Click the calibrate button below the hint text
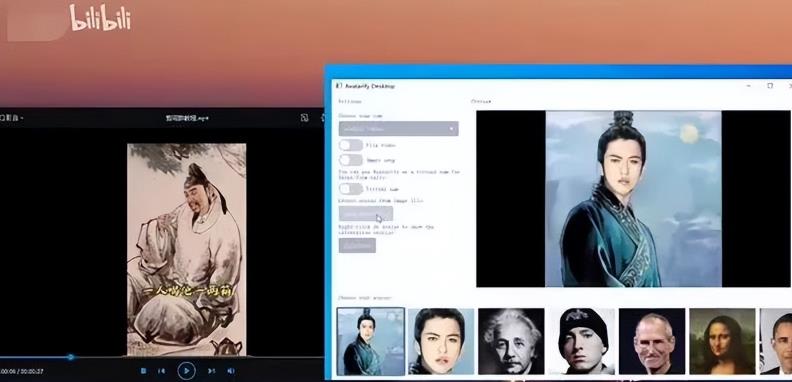This screenshot has height=382, width=792. click(357, 245)
